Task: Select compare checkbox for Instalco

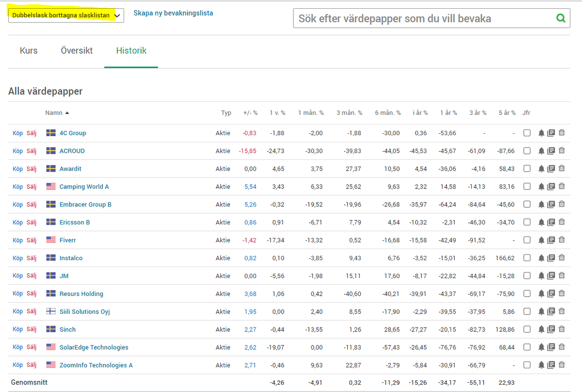Action: [527, 258]
